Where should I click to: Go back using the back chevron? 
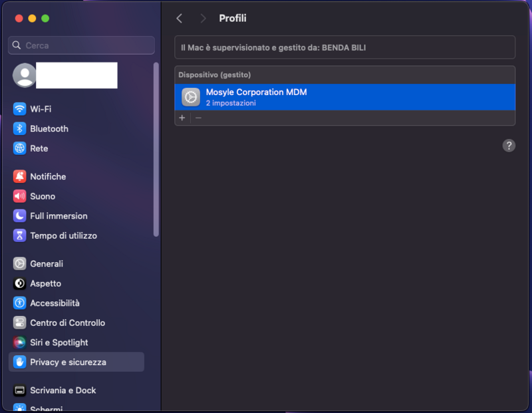click(x=180, y=19)
